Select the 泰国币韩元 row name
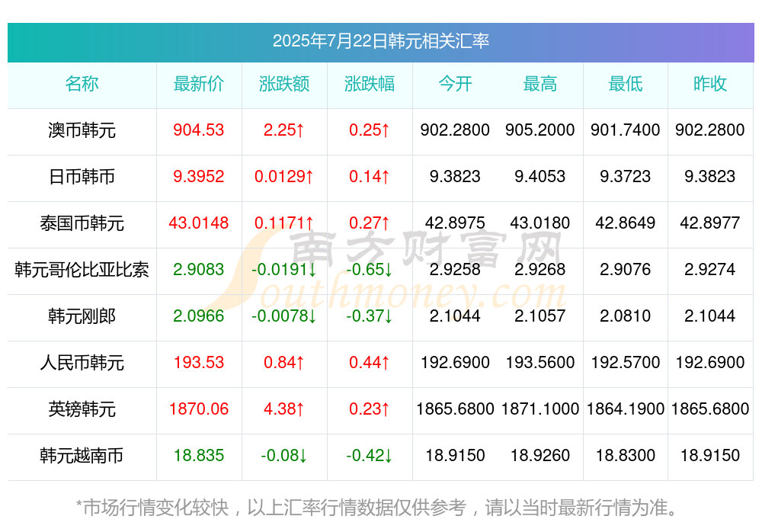The width and height of the screenshot is (762, 532). [x=82, y=223]
